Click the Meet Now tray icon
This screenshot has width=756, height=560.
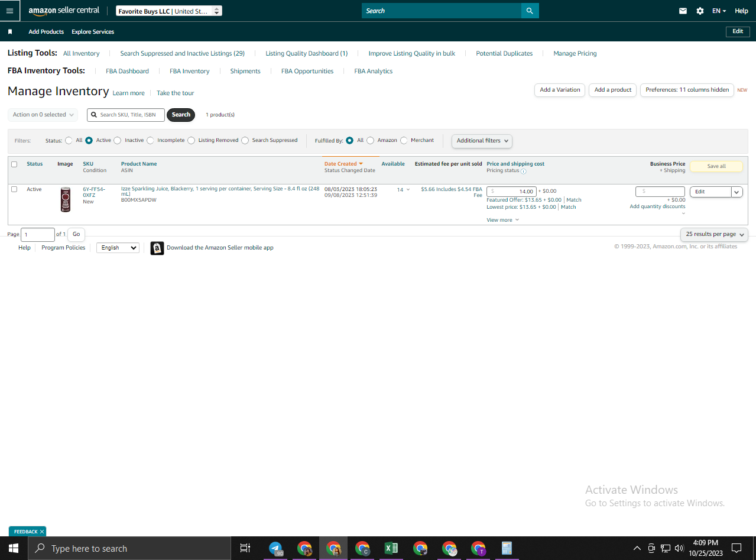click(x=651, y=548)
